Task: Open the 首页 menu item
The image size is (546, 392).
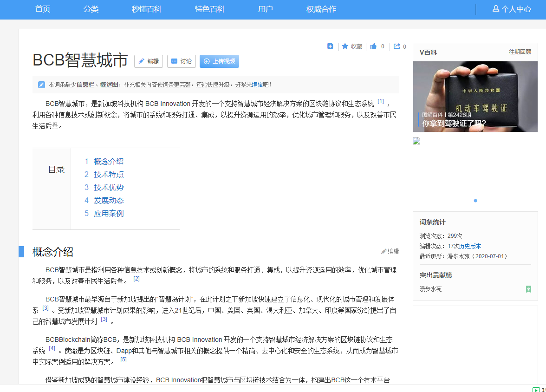Action: point(43,9)
